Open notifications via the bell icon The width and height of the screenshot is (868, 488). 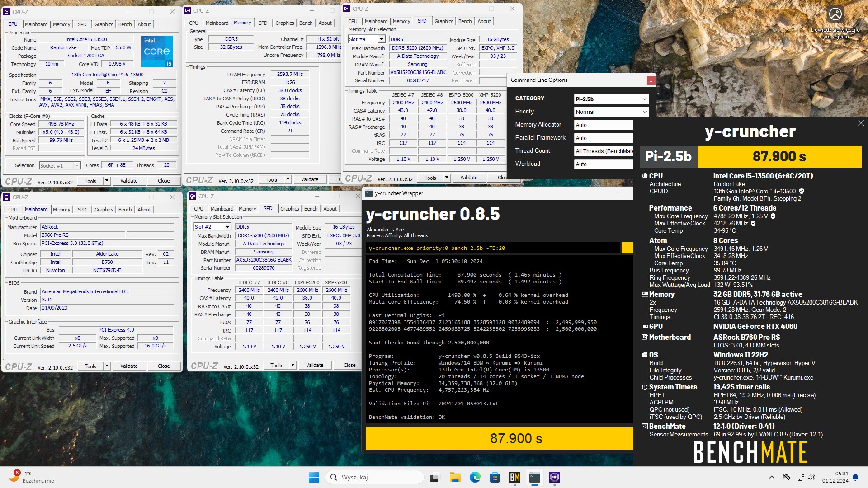855,477
